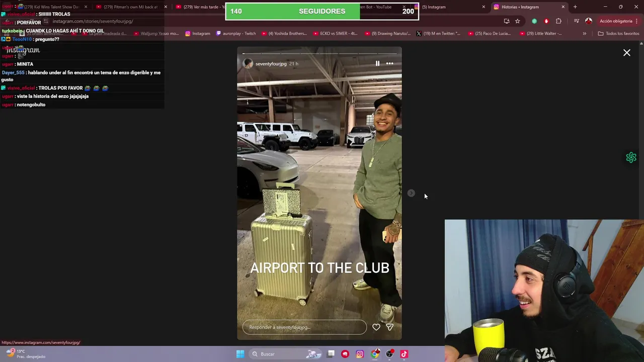Switch to the Pitman's own MJ back tab
The height and width of the screenshot is (362, 644).
tap(130, 7)
